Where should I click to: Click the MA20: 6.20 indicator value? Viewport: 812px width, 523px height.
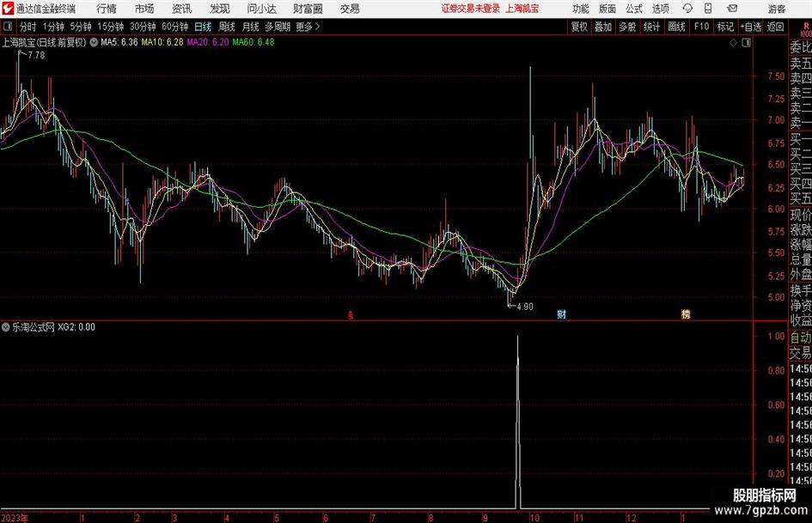pyautogui.click(x=208, y=42)
